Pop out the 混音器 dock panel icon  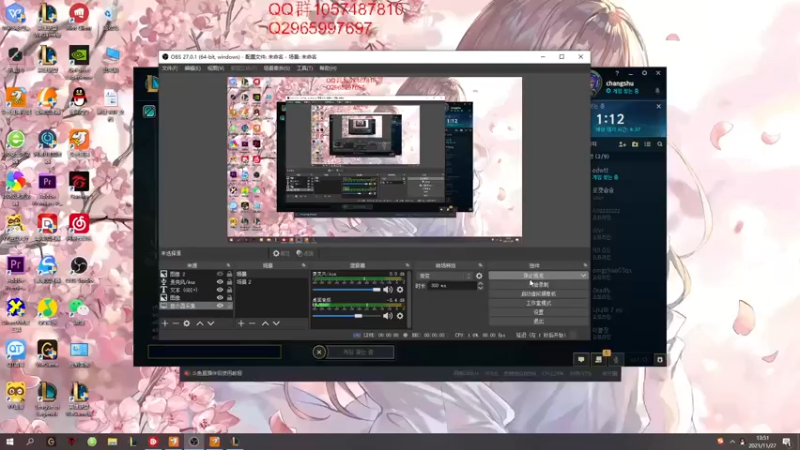click(x=407, y=265)
